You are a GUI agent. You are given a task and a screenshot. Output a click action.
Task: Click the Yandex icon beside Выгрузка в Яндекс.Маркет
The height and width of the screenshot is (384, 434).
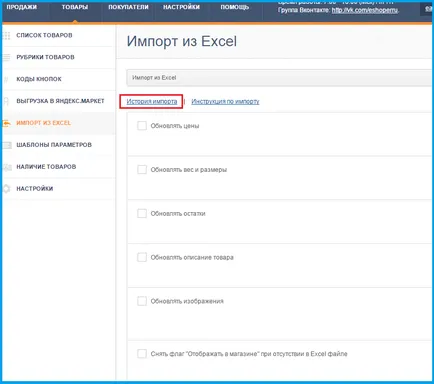6,101
